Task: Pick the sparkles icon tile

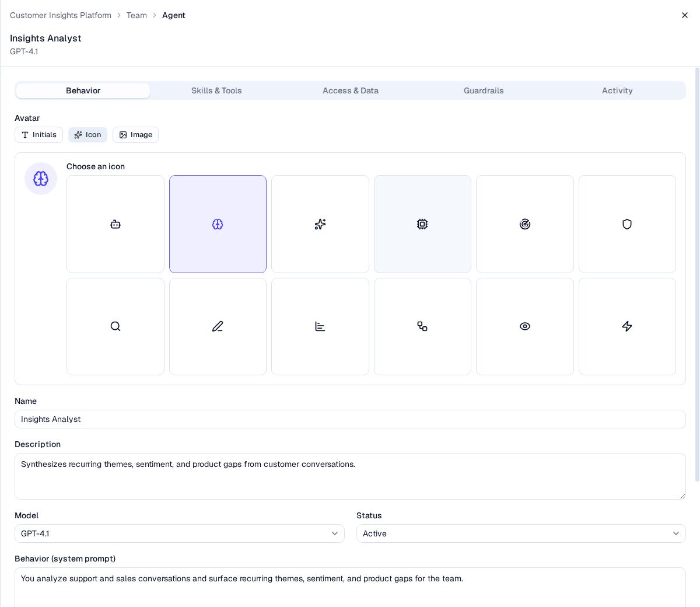Action: point(320,224)
